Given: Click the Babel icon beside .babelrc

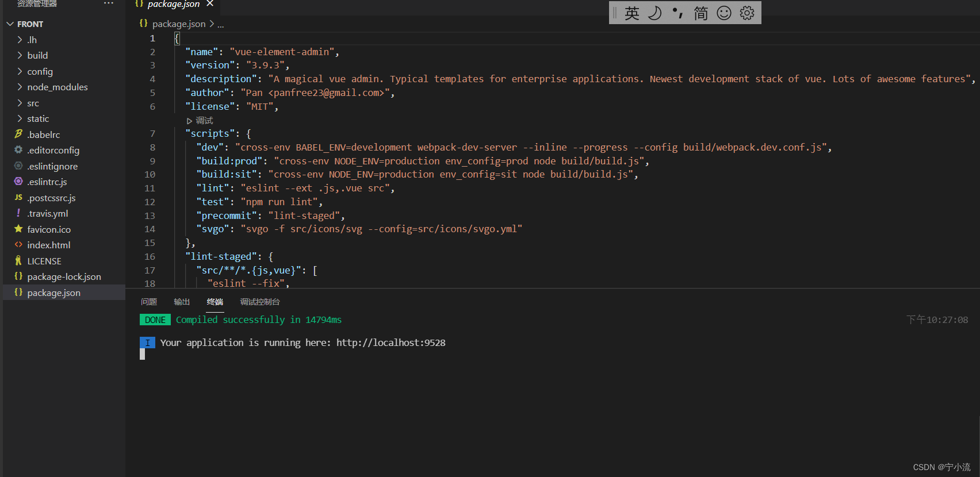Looking at the screenshot, I should (x=18, y=134).
